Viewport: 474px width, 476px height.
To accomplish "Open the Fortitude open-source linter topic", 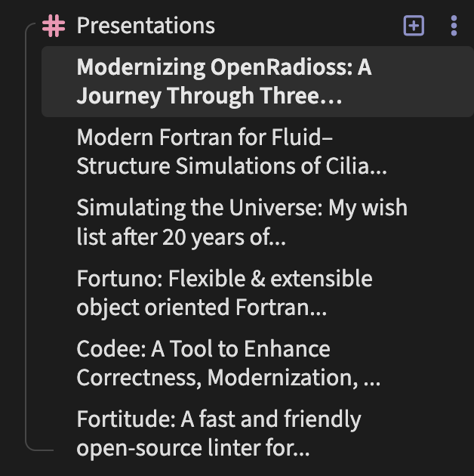I will click(x=219, y=434).
